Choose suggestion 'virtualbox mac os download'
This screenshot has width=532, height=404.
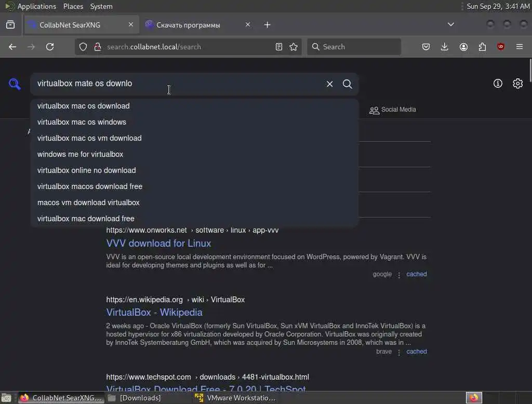click(x=194, y=106)
